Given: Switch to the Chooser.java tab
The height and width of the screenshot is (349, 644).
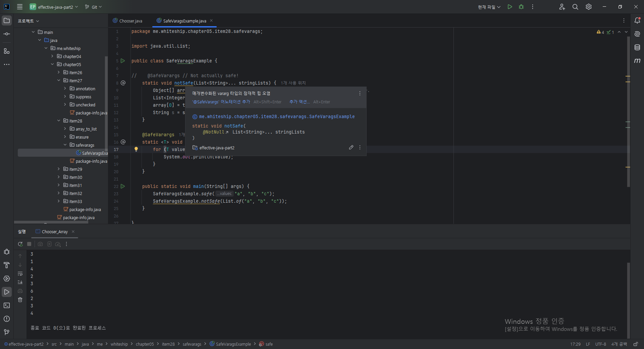Looking at the screenshot, I should point(127,21).
